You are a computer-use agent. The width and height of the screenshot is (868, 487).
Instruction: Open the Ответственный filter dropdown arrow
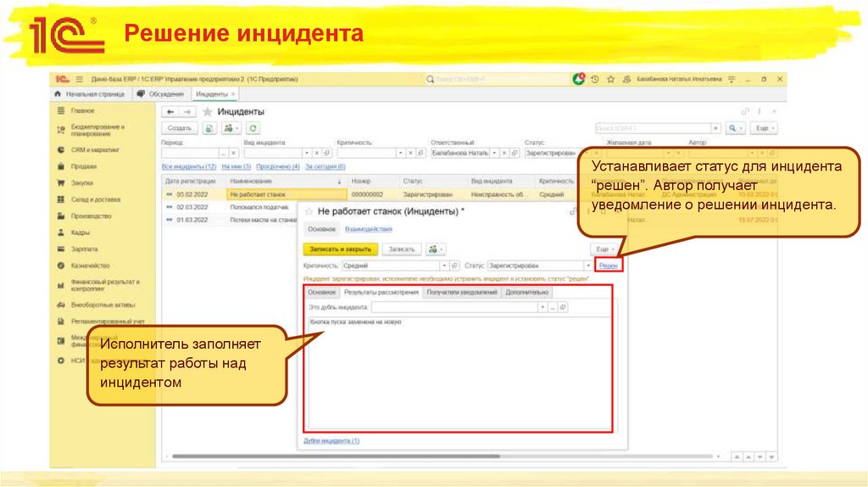pyautogui.click(x=494, y=153)
